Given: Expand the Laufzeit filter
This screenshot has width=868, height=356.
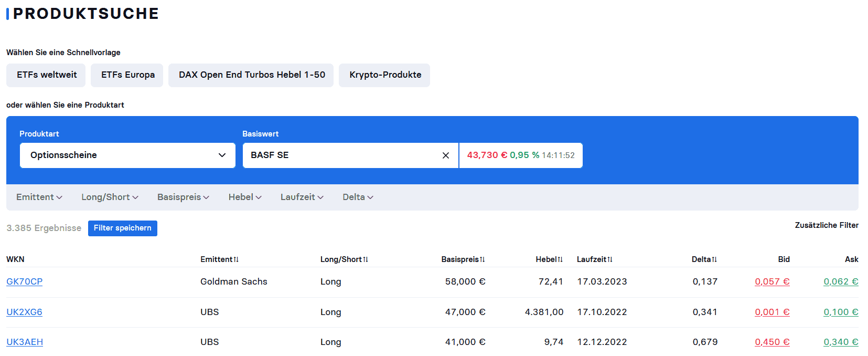Looking at the screenshot, I should click(x=302, y=197).
